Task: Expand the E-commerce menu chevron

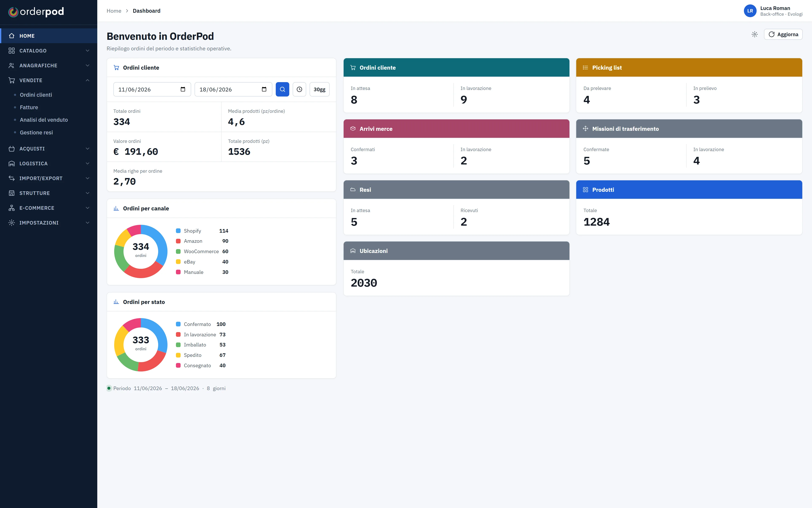Action: coord(88,208)
